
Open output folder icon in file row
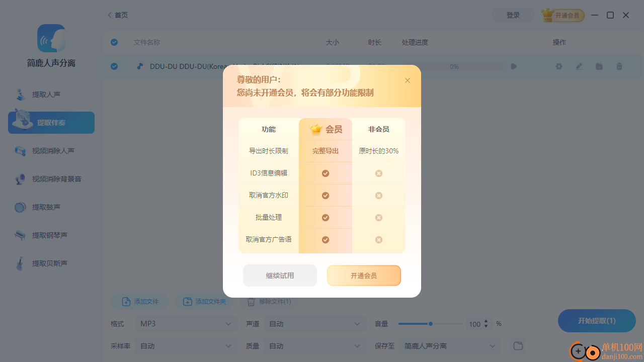click(x=599, y=66)
